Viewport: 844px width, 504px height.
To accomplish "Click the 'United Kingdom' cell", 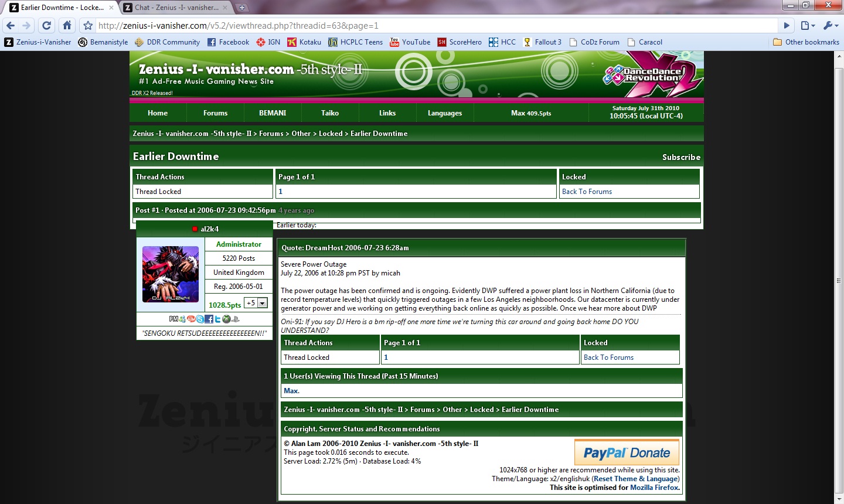I will pos(239,273).
